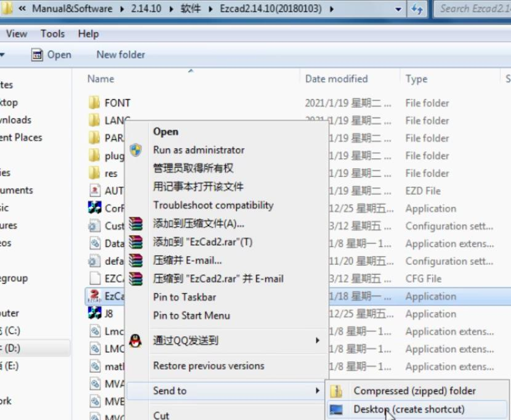Image resolution: width=511 pixels, height=420 pixels.
Task: Open the View menu
Action: pyautogui.click(x=17, y=34)
